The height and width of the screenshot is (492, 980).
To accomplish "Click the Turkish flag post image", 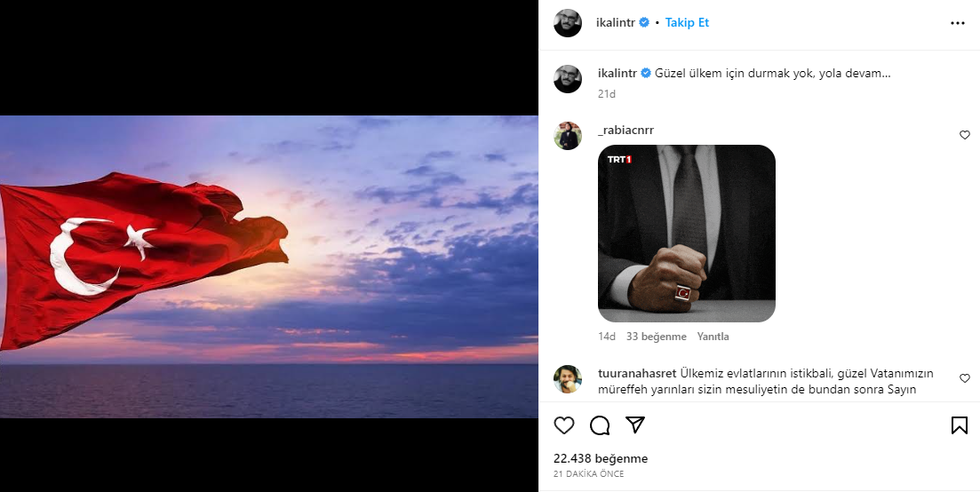I will coord(269,266).
